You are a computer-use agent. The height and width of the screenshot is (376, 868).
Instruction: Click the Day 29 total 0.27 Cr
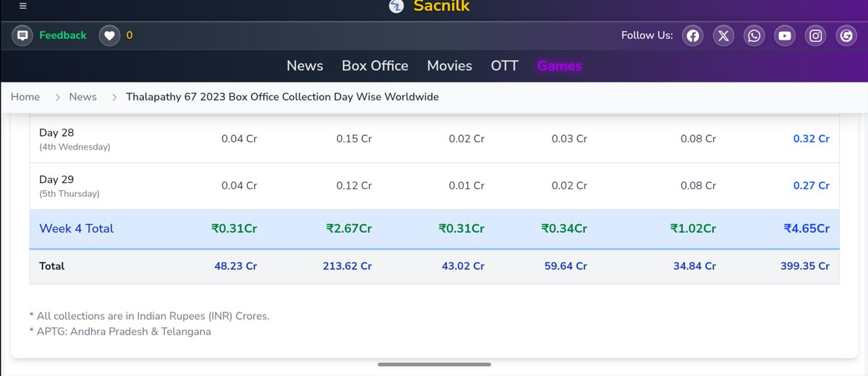point(811,185)
